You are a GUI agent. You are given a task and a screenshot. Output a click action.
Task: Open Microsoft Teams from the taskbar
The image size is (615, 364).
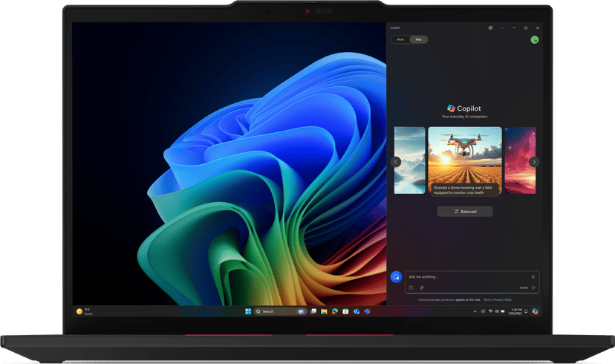(x=367, y=311)
